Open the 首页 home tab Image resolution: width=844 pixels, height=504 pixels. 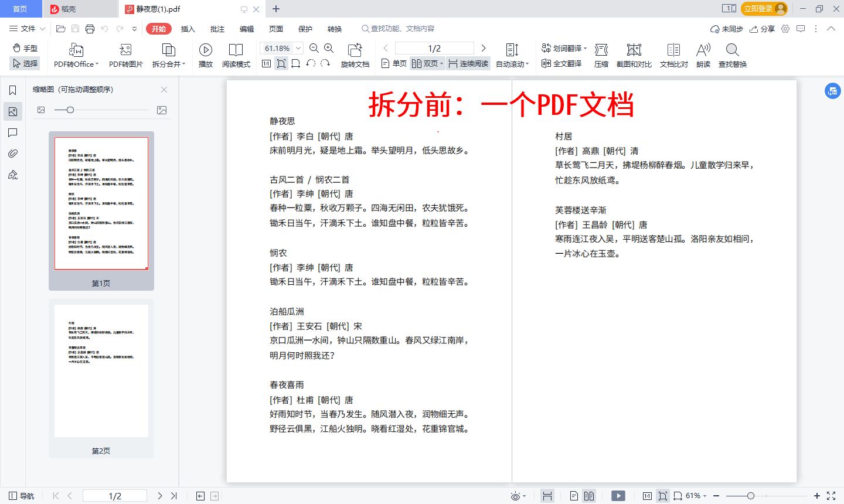pos(21,9)
